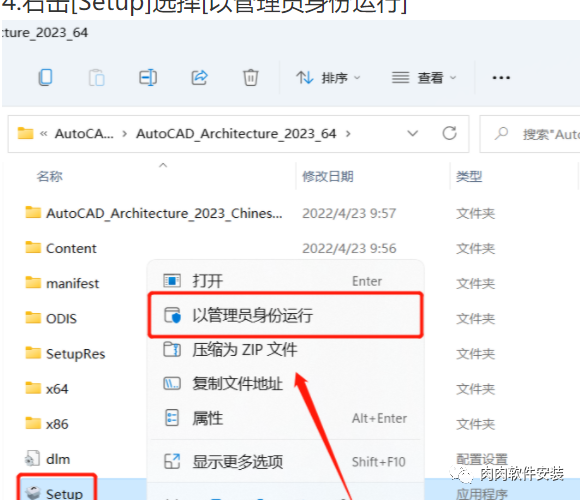This screenshot has height=500, width=582.
Task: Choose 压缩为 ZIP 文件 in the context menu
Action: [285, 350]
